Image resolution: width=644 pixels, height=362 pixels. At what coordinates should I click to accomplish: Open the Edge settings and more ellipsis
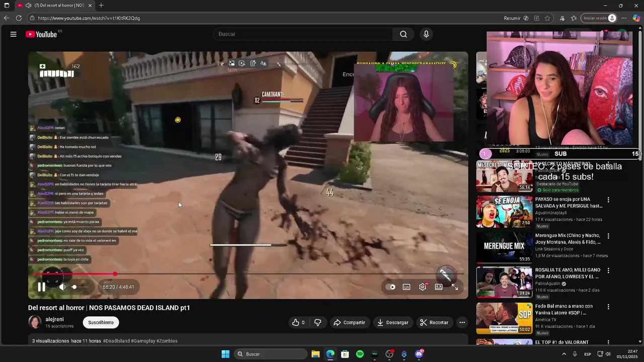point(624,18)
